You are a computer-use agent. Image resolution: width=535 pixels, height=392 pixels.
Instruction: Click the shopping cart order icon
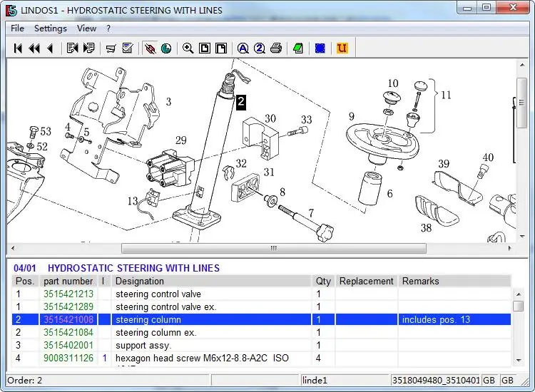[x=111, y=48]
